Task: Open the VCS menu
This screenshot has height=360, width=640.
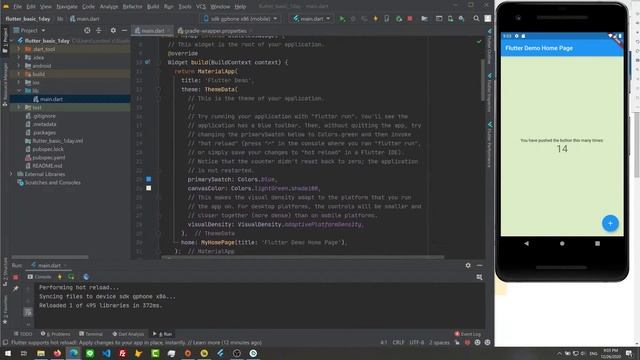Action: pos(201,7)
